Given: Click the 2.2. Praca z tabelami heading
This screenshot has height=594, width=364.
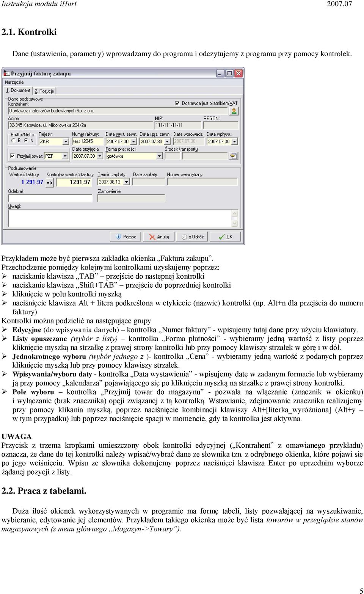Looking at the screenshot, I should pyautogui.click(x=44, y=491).
